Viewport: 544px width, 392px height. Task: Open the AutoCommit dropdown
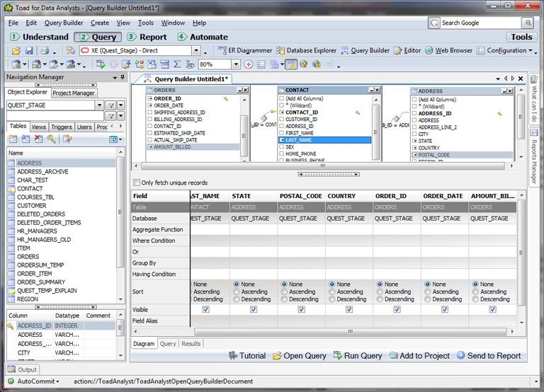(57, 381)
